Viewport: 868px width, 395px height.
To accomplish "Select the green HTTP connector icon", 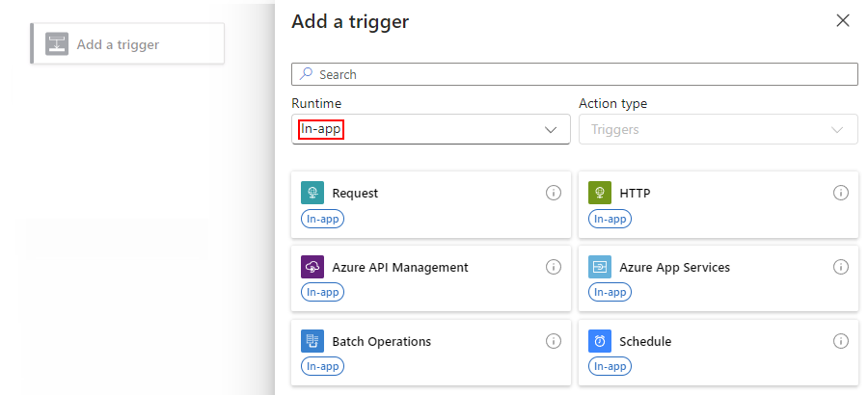I will [x=600, y=193].
